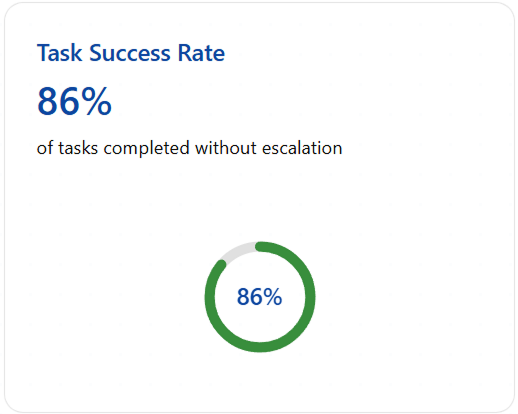This screenshot has height=414, width=518.
Task: Click the word 'Success' in the card title
Action: pos(130,53)
